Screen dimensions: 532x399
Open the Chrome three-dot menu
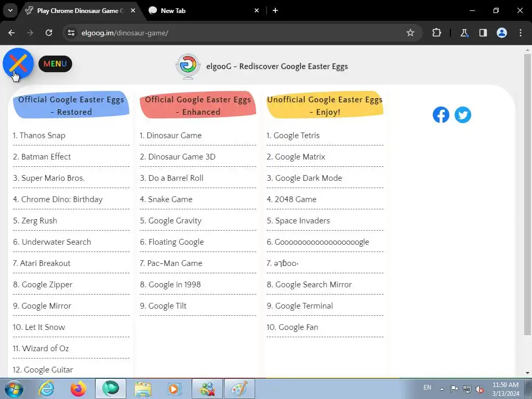coord(521,33)
